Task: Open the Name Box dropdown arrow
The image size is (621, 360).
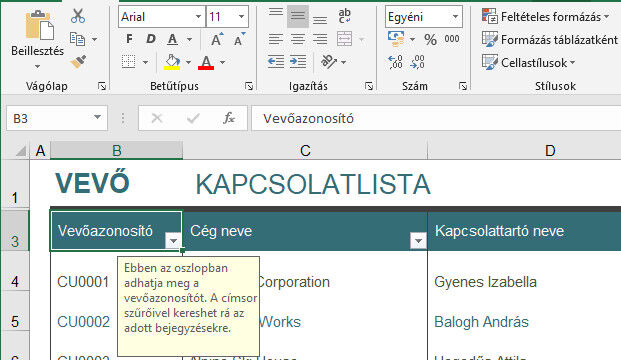Action: point(97,117)
